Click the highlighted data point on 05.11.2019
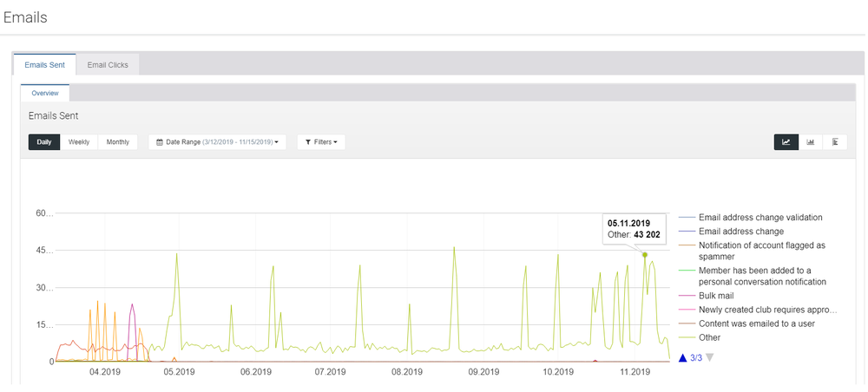This screenshot has width=868, height=392. pyautogui.click(x=644, y=254)
